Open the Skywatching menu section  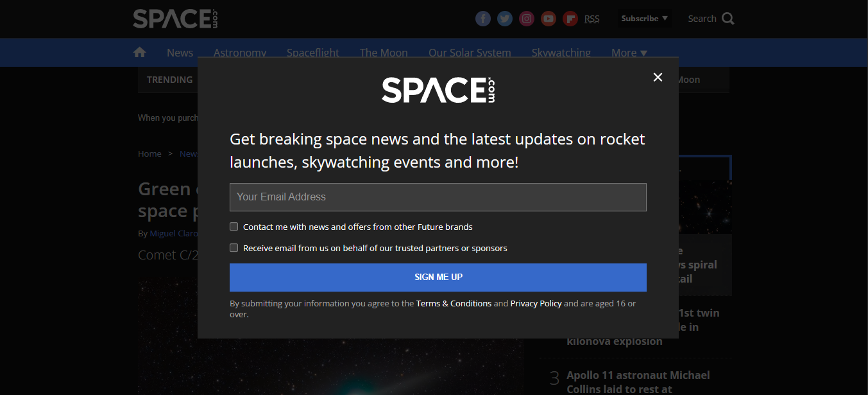click(x=561, y=52)
